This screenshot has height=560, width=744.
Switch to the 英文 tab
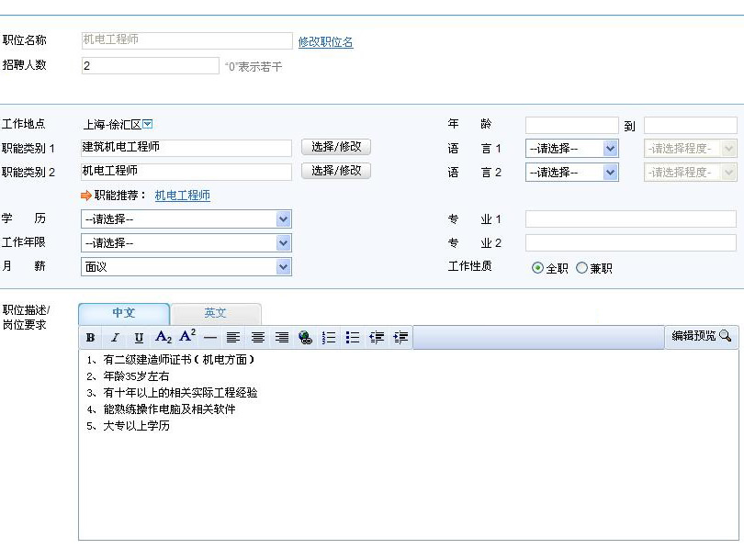coord(216,313)
